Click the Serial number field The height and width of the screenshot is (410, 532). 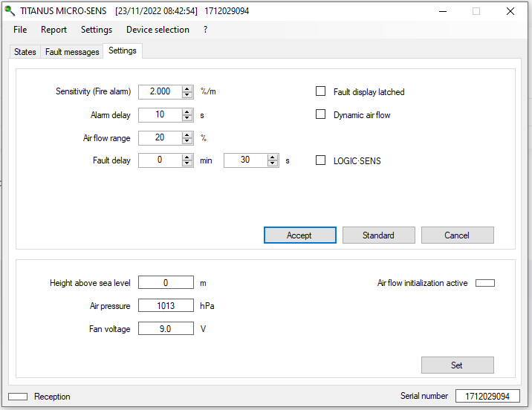[x=487, y=396]
